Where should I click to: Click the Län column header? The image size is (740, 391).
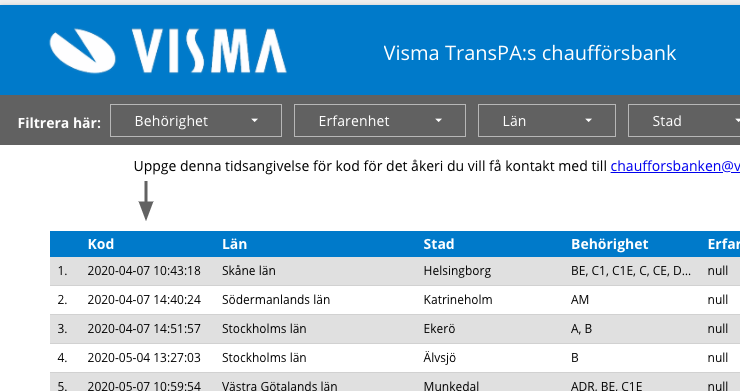click(235, 244)
